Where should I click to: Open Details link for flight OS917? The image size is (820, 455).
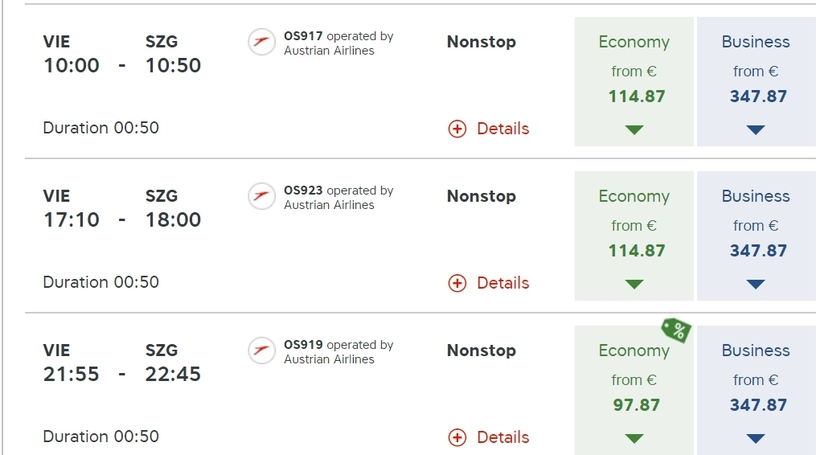click(x=503, y=129)
